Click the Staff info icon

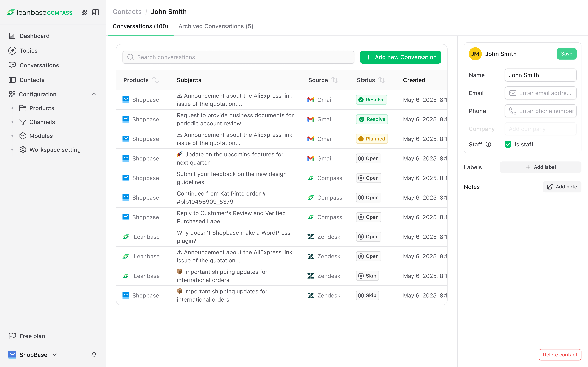[x=488, y=144]
